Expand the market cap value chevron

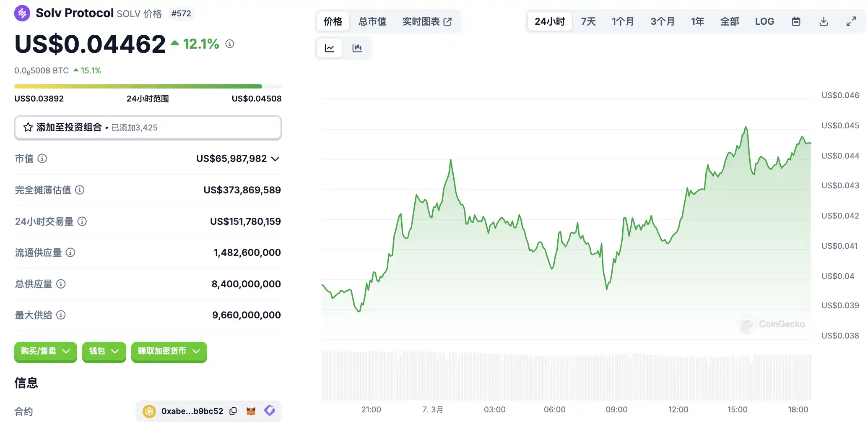click(275, 159)
